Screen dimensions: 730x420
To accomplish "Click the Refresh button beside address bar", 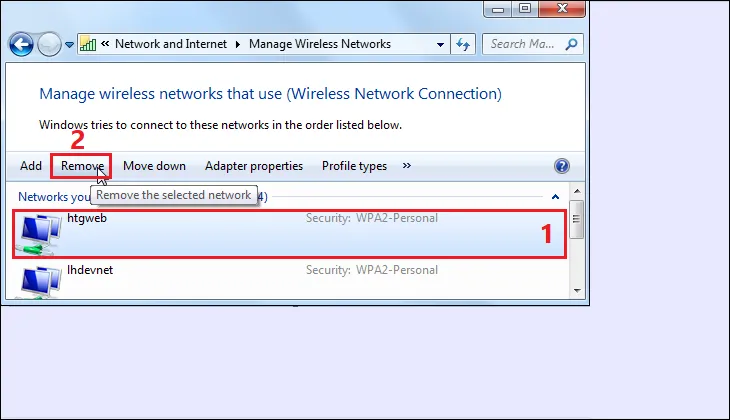I will point(463,44).
